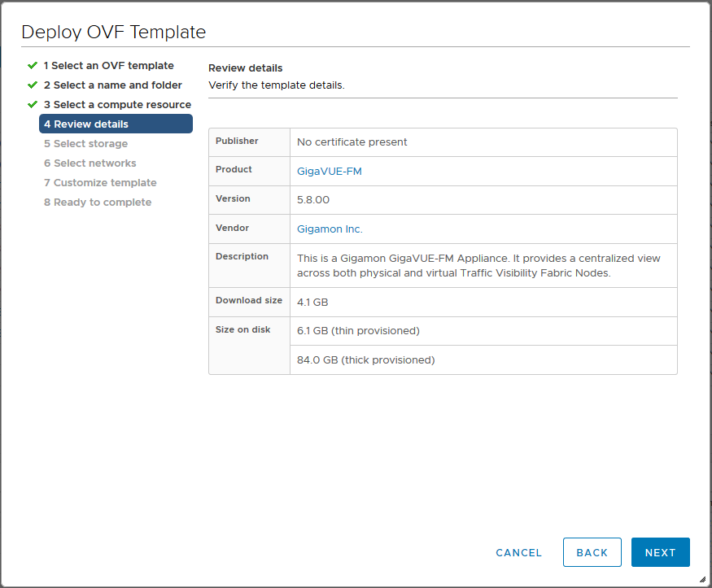Click the NEXT button
Image resolution: width=712 pixels, height=588 pixels.
(660, 552)
